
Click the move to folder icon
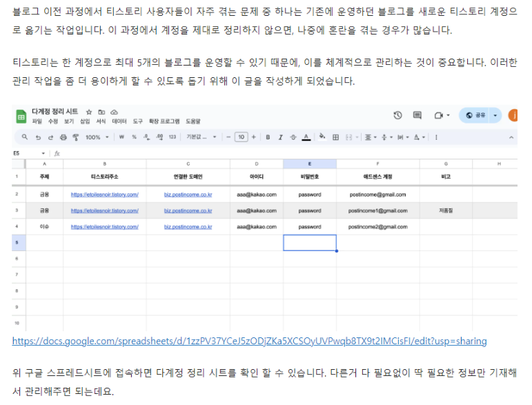pos(101,112)
